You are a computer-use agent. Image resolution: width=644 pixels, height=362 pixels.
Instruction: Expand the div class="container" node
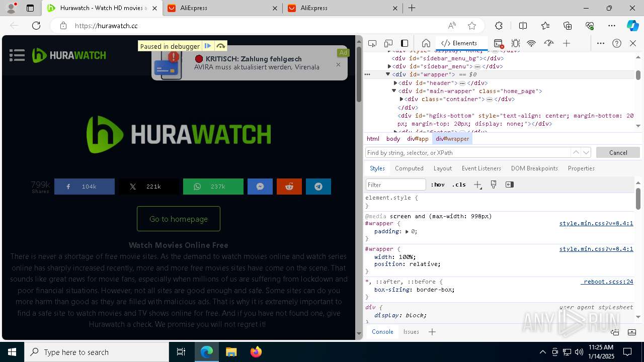click(401, 100)
